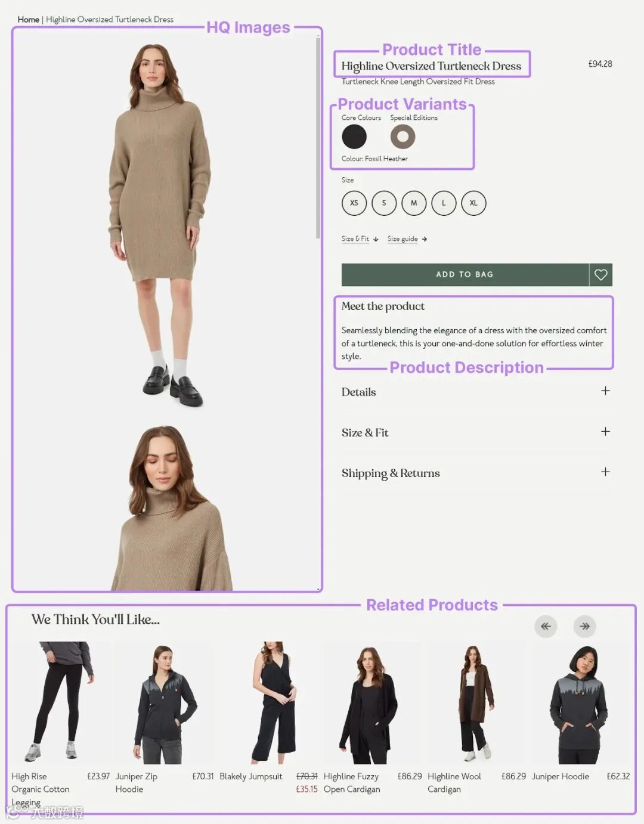Screen dimensions: 644x824
Task: Go to Home breadcrumb link
Action: click(x=28, y=20)
